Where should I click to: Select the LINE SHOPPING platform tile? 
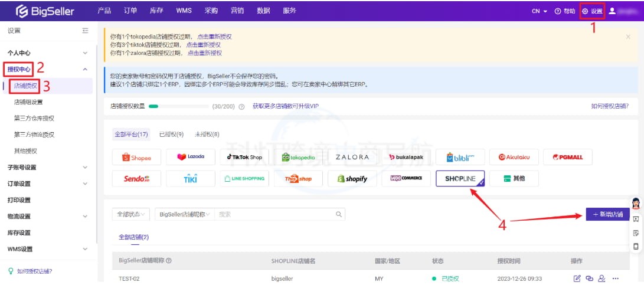(x=244, y=179)
